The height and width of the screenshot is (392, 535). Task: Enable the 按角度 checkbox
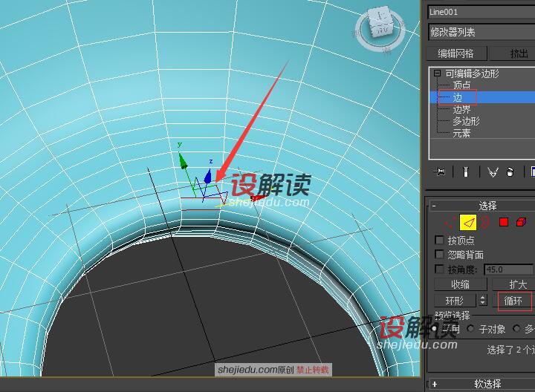coord(439,269)
